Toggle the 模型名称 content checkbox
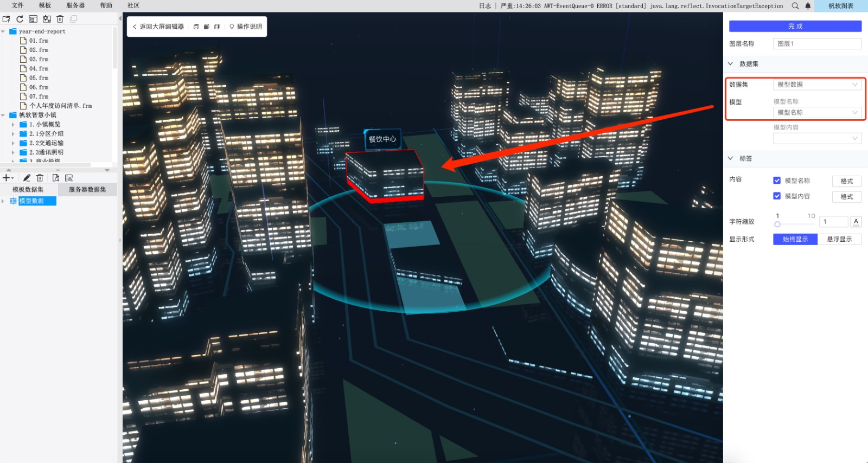 click(x=777, y=181)
